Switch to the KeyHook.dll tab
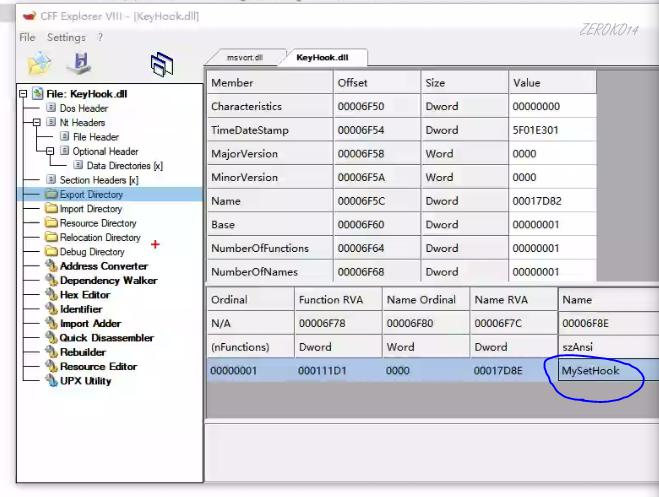659x497 pixels. tap(322, 58)
